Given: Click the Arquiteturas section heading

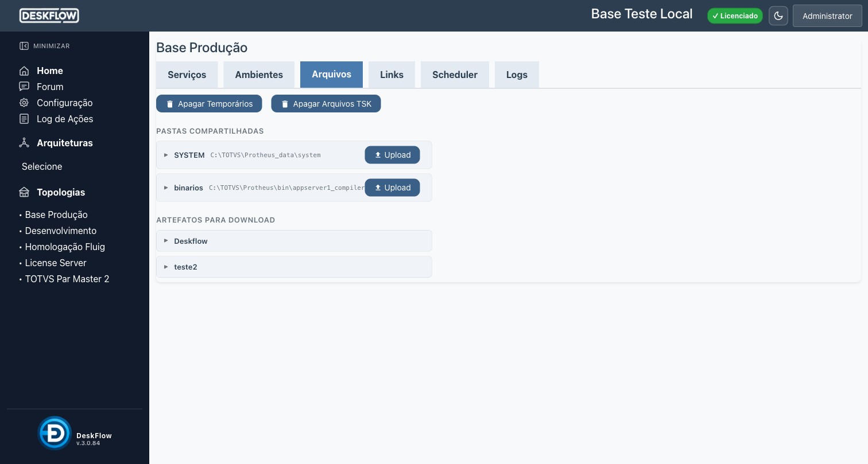Looking at the screenshot, I should [x=65, y=143].
